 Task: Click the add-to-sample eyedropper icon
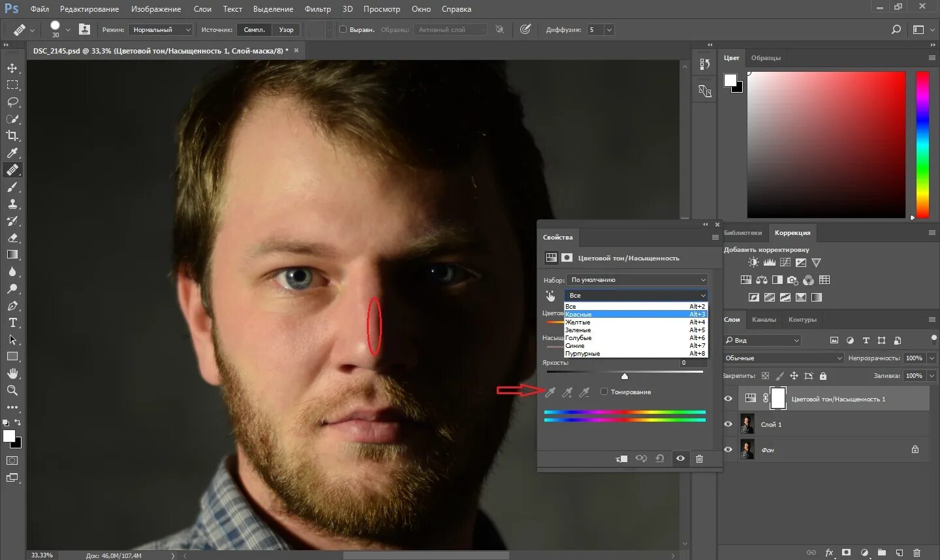[x=567, y=392]
